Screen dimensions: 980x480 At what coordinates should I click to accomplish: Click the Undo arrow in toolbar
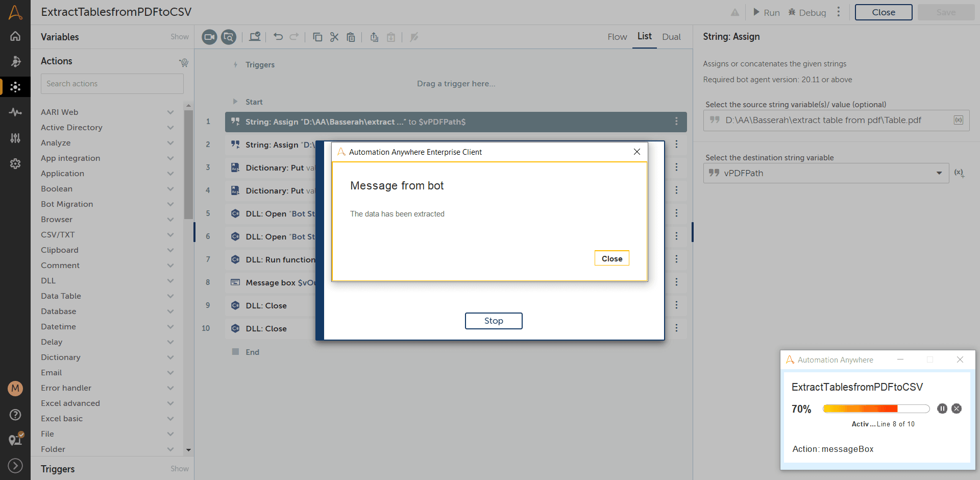pos(278,37)
